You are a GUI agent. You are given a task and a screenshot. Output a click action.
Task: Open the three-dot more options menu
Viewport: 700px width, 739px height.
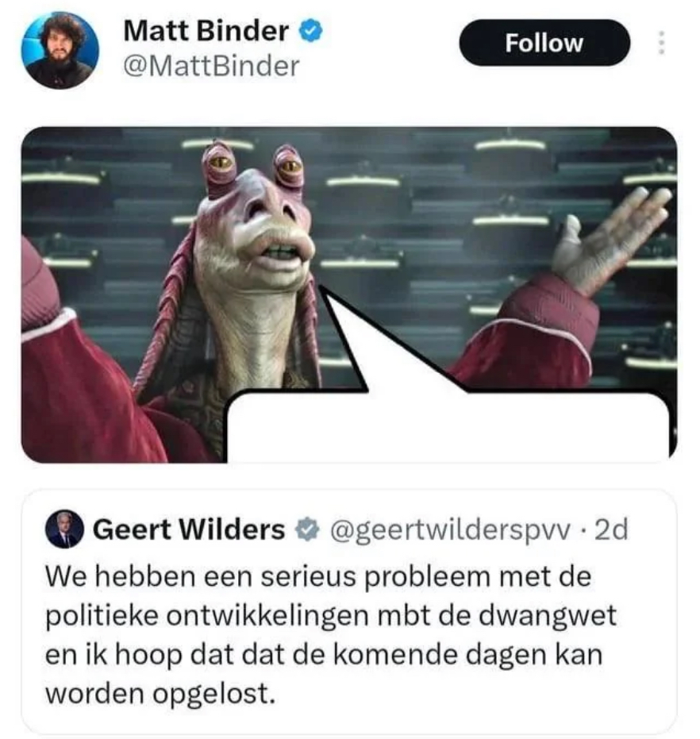(661, 42)
